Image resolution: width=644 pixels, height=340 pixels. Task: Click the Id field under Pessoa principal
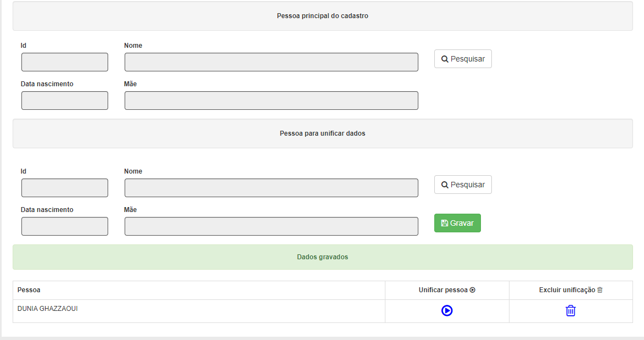65,62
